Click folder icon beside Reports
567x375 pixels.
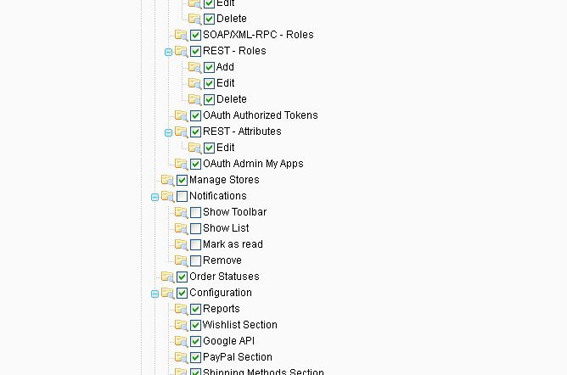coord(181,309)
